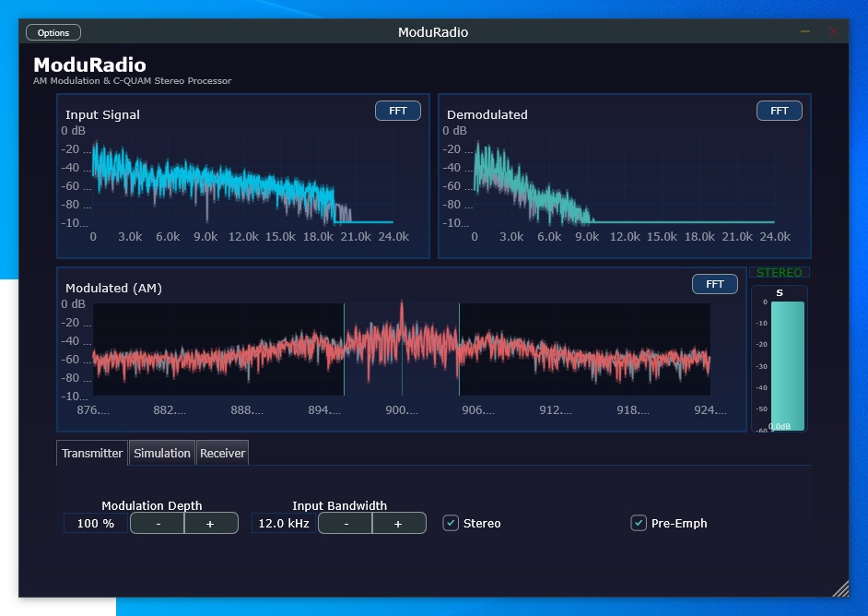Increase Modulation Depth with plus button
This screenshot has height=616, width=868.
pos(210,524)
